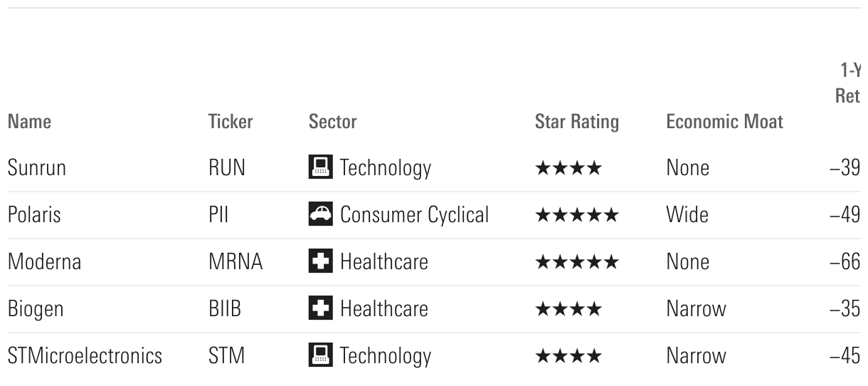Open the Polaris stock name link

[33, 215]
